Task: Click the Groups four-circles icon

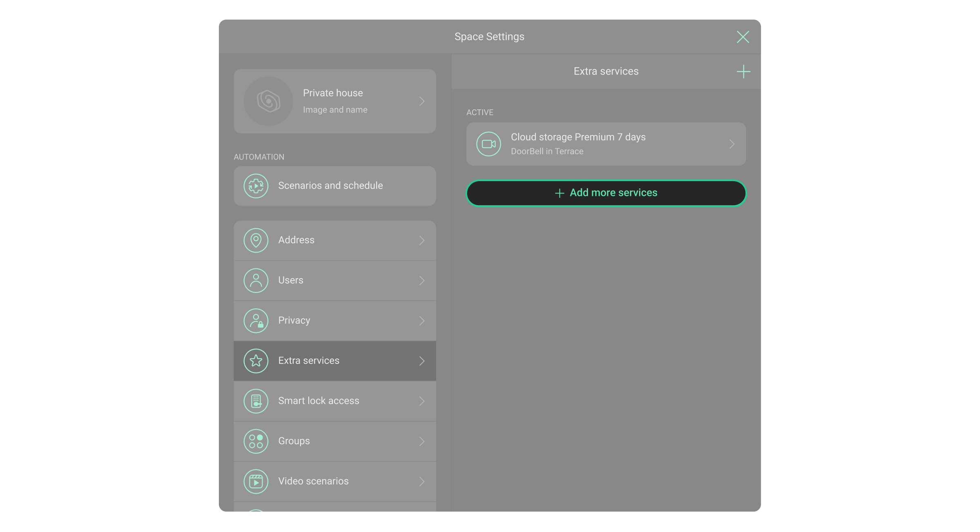Action: tap(256, 441)
